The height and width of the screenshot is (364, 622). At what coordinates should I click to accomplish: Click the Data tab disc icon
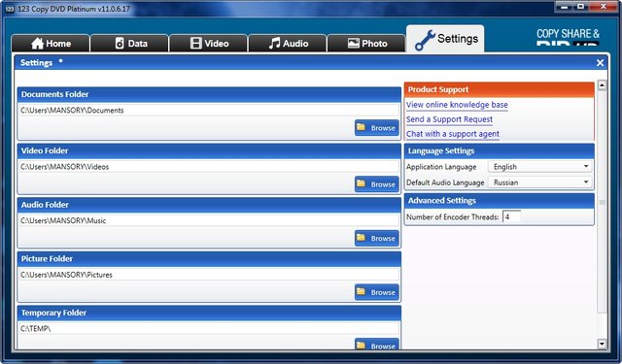coord(120,43)
